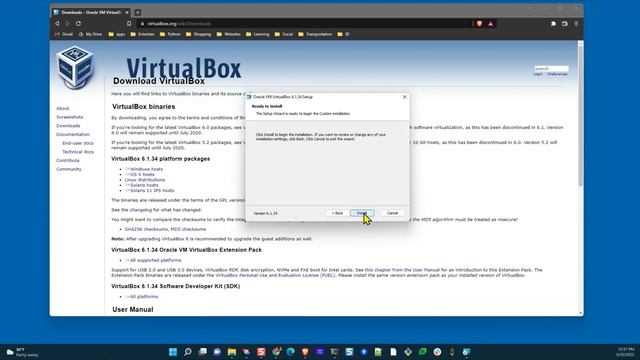The height and width of the screenshot is (360, 640).
Task: Open the Shopping bookmark folder
Action: click(198, 34)
